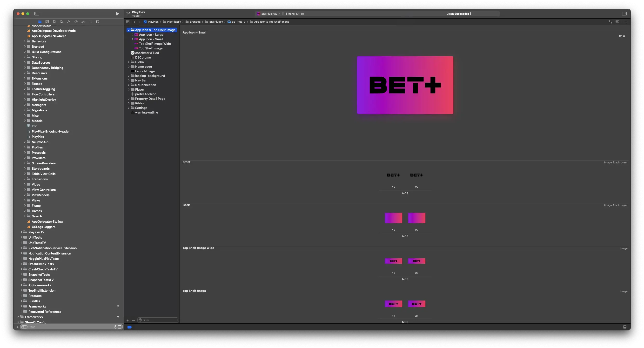Viewport: 644px width, 348px height.
Task: Open the Find navigator
Action: click(61, 22)
